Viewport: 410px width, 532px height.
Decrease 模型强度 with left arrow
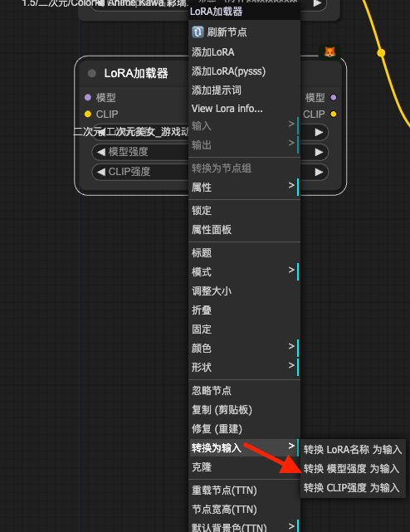click(x=101, y=152)
